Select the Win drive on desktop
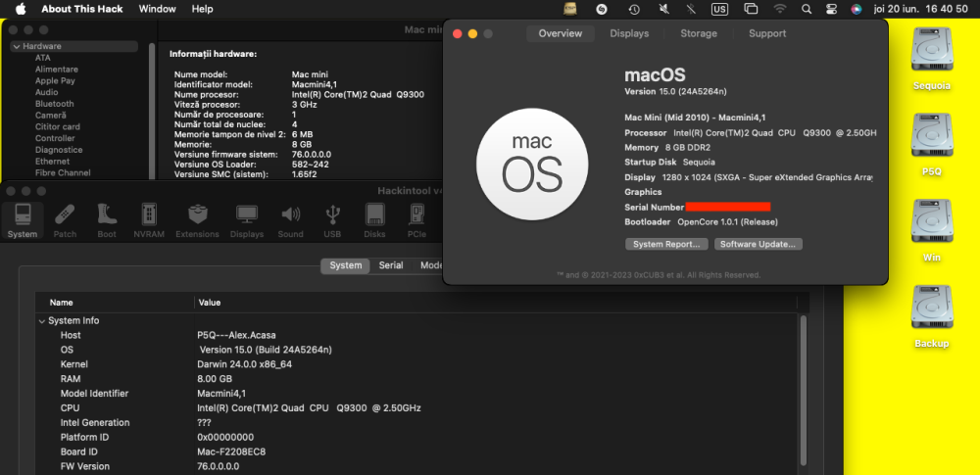This screenshot has width=980, height=475. tap(931, 230)
